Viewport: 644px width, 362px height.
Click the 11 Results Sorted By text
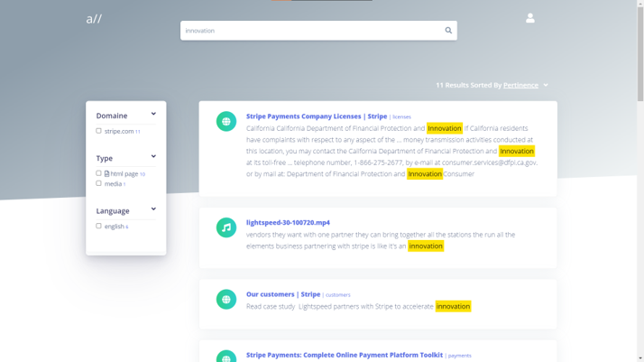[x=469, y=85]
